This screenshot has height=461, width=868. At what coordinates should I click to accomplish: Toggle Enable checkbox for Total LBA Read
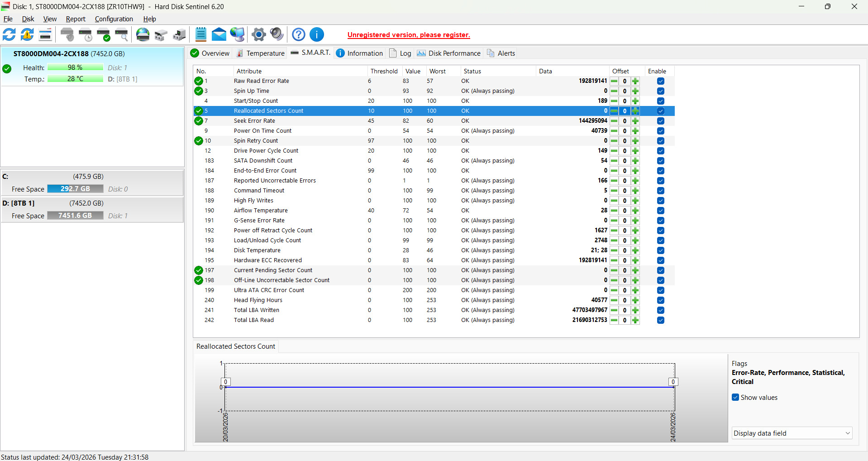tap(660, 320)
